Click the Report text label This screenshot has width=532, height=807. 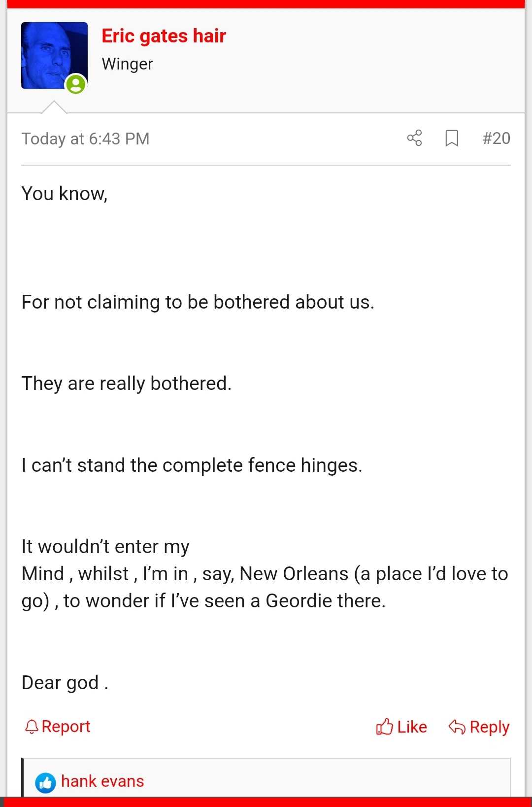[66, 727]
